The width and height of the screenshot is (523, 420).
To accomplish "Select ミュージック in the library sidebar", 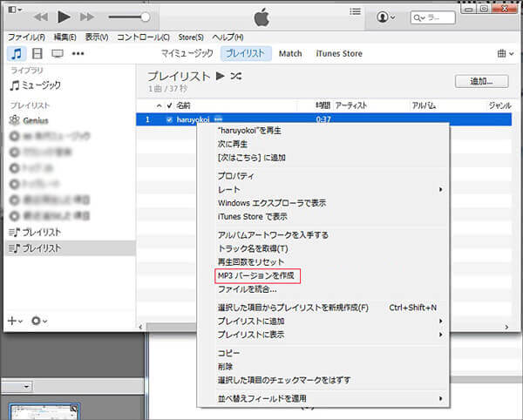I will 36,85.
